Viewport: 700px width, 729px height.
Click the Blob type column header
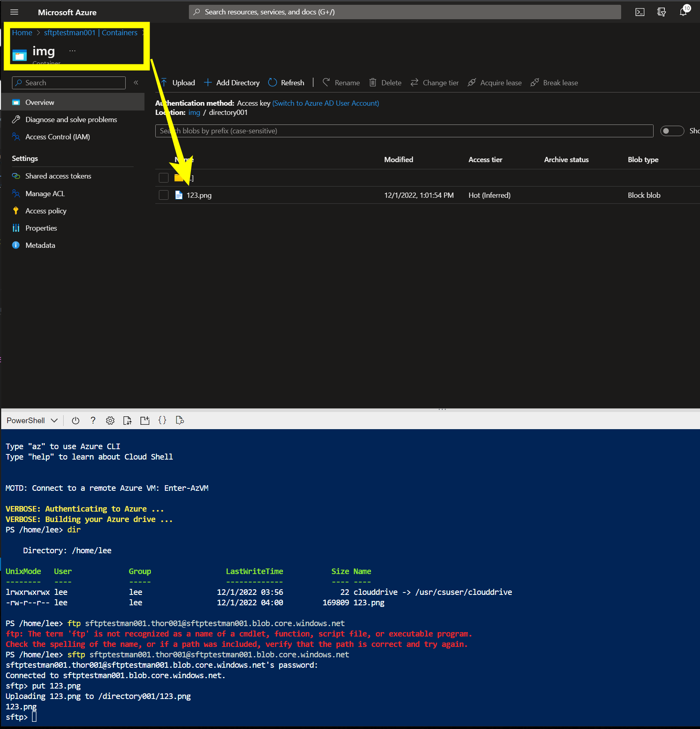coord(643,160)
